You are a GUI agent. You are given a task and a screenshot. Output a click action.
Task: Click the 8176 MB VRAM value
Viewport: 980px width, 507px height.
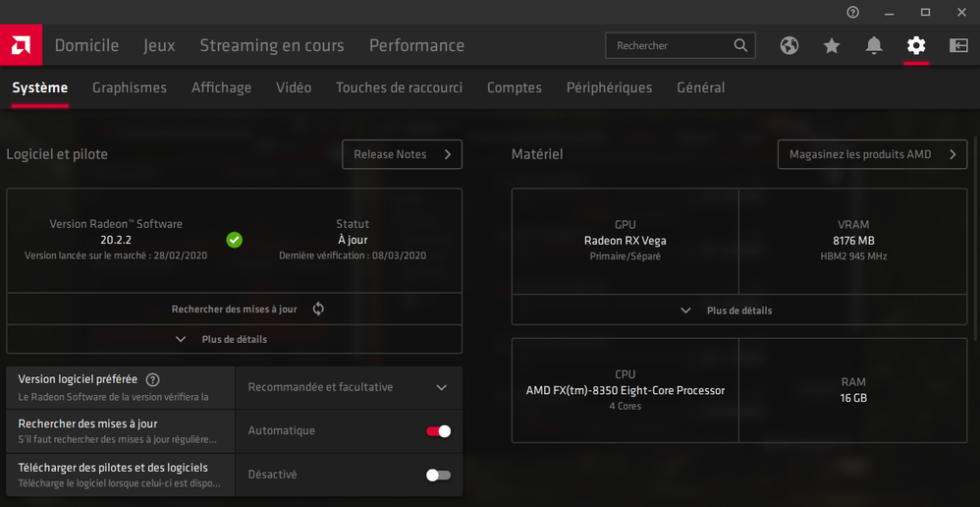(853, 241)
